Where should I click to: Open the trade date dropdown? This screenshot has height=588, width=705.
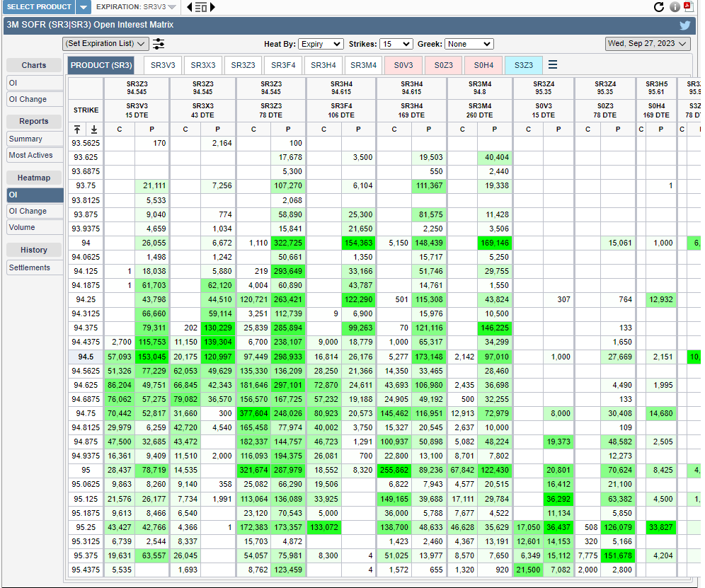(648, 44)
